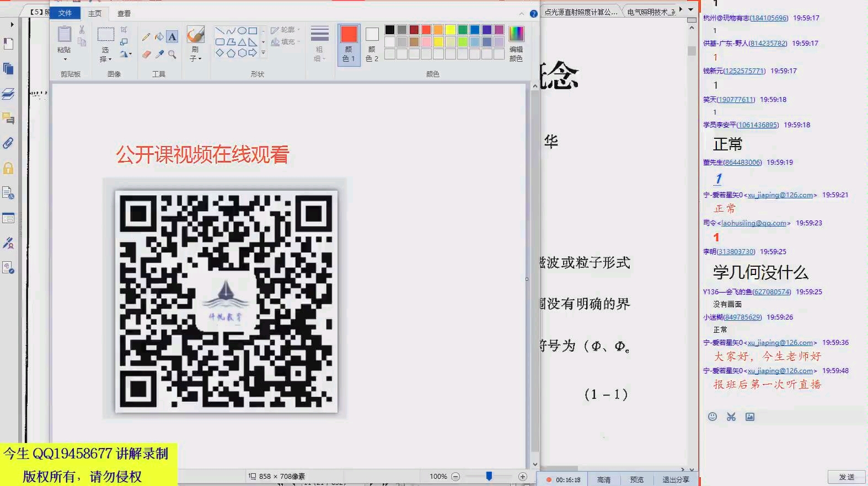The height and width of the screenshot is (486, 868).
Task: Click the Paste clipboard icon
Action: pyautogui.click(x=65, y=34)
